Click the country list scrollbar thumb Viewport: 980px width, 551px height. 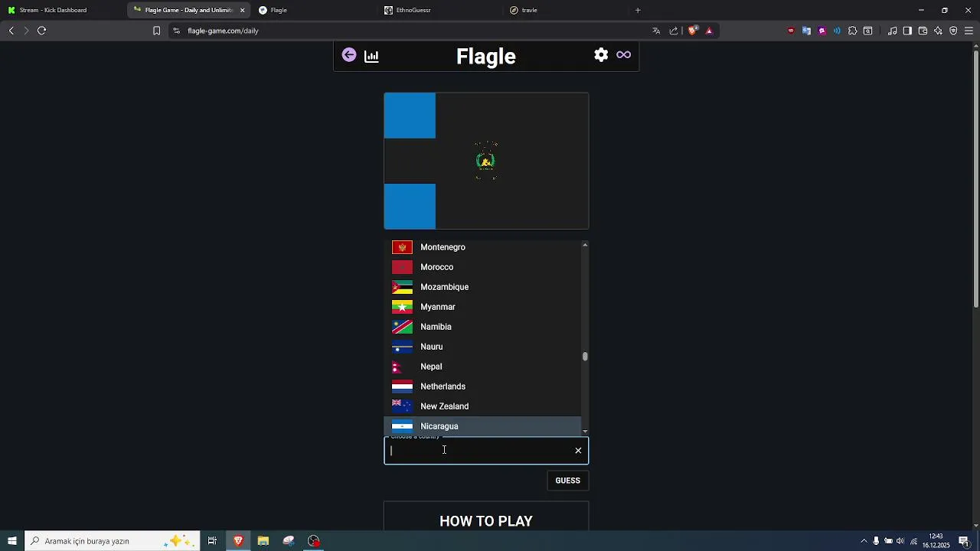click(585, 356)
